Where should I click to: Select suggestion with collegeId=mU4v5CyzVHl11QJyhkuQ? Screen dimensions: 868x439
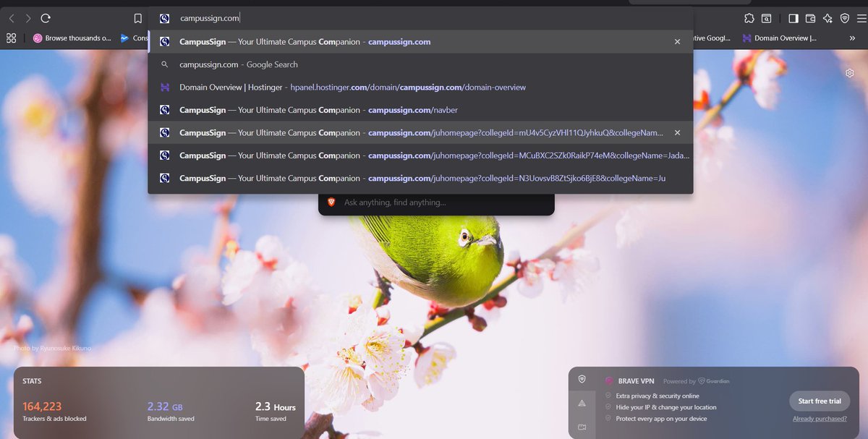tap(420, 132)
